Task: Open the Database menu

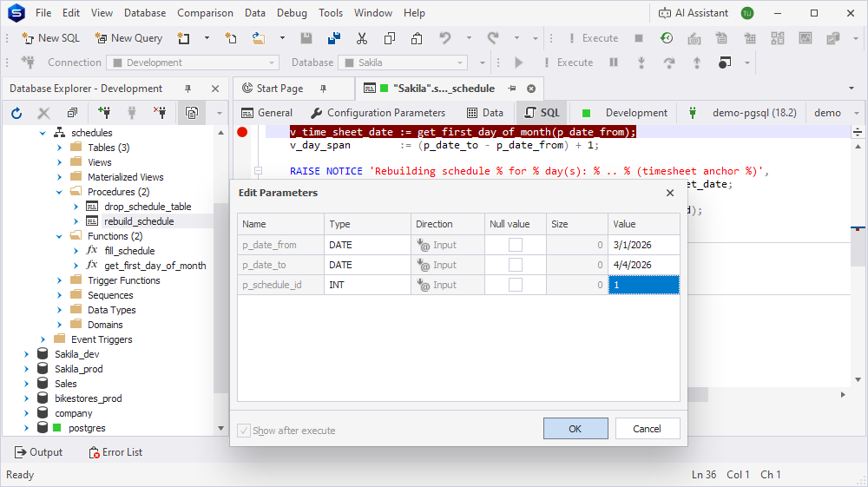Action: pos(145,13)
